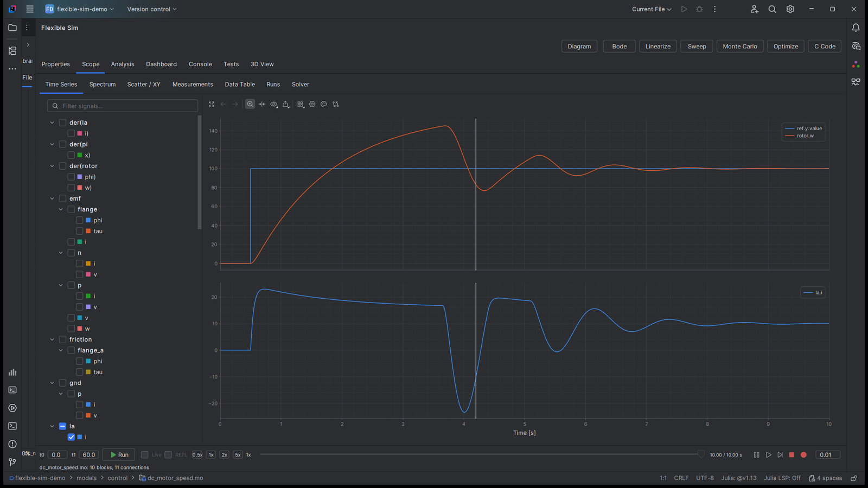The height and width of the screenshot is (488, 868).
Task: Collapse the gnd tree node
Action: [52, 383]
